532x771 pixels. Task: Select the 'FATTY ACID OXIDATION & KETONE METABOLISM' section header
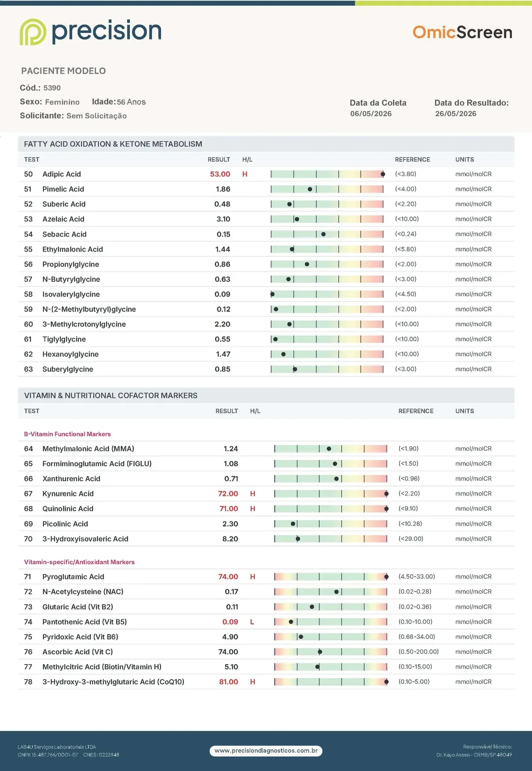pos(113,144)
